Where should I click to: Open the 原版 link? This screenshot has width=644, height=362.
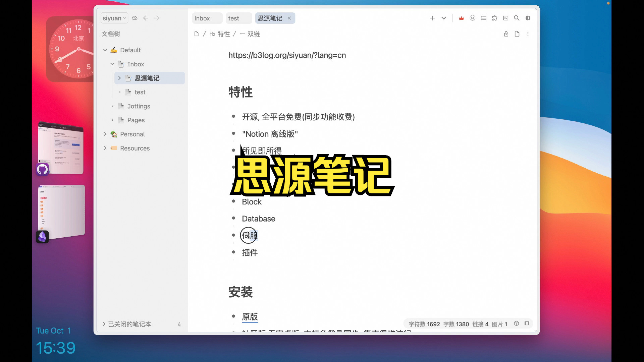(x=250, y=317)
